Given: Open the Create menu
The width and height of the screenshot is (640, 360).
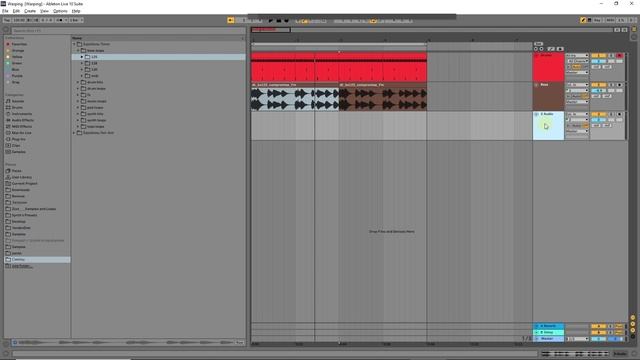Looking at the screenshot, I should pyautogui.click(x=30, y=11).
